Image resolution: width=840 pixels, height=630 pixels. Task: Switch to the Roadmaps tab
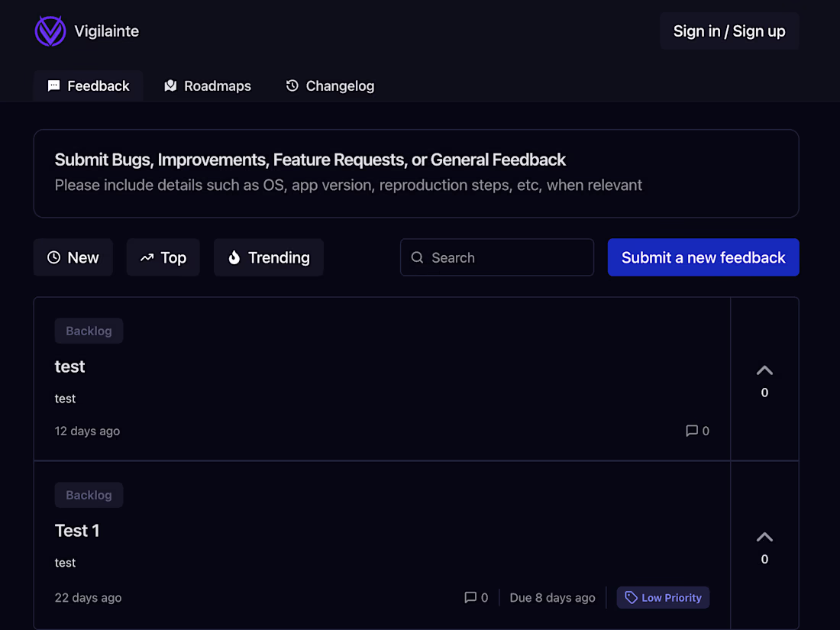207,86
